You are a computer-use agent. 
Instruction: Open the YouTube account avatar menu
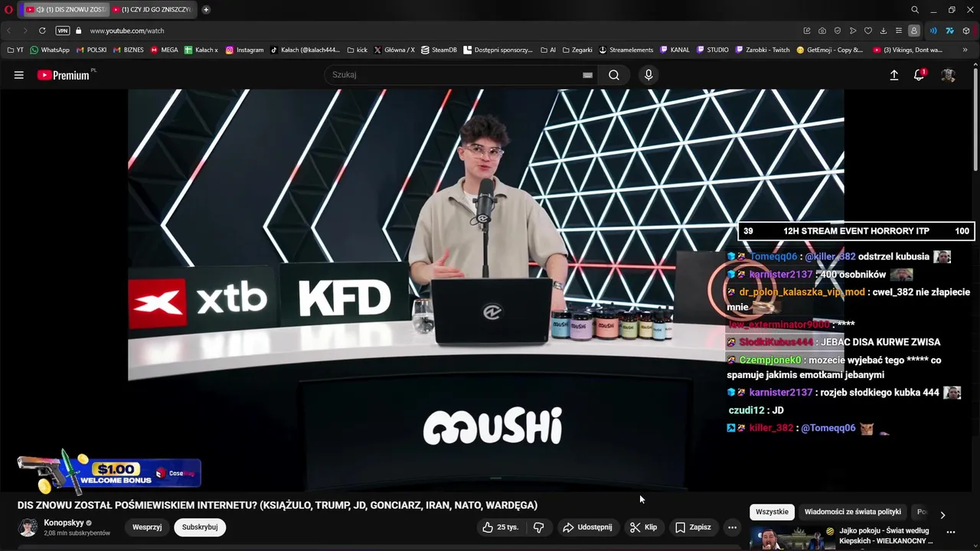tap(948, 75)
